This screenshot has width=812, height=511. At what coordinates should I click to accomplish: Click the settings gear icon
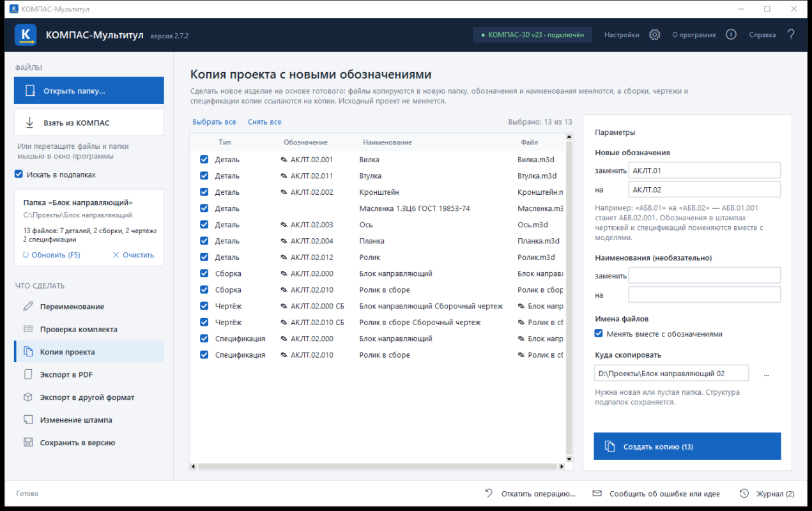tap(654, 34)
